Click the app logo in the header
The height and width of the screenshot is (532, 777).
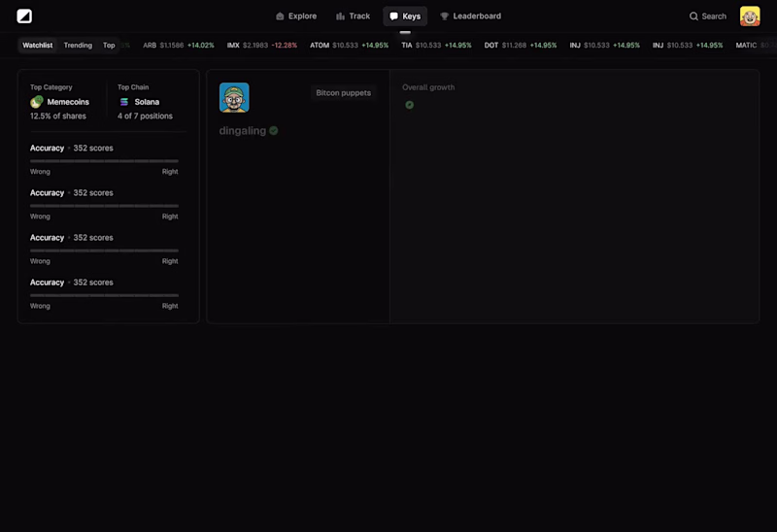pos(24,17)
